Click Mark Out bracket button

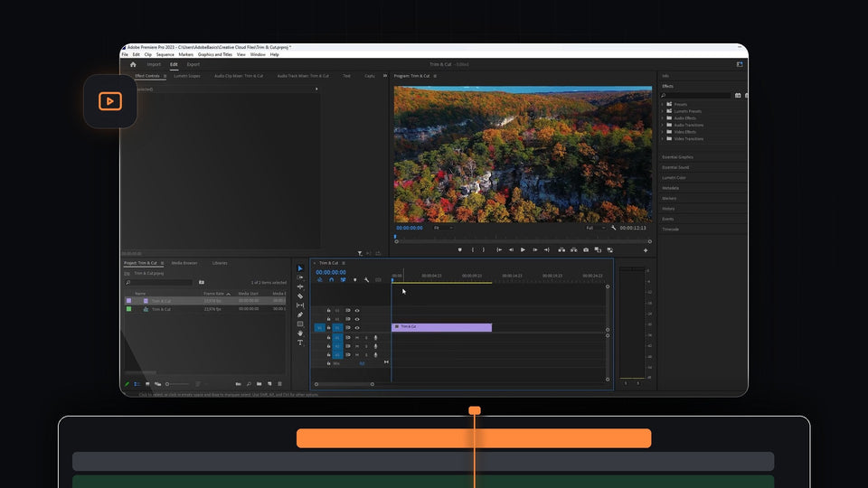pyautogui.click(x=483, y=250)
